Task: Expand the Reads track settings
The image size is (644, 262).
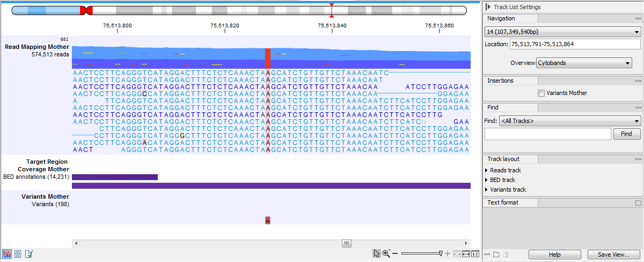Action: [x=486, y=170]
